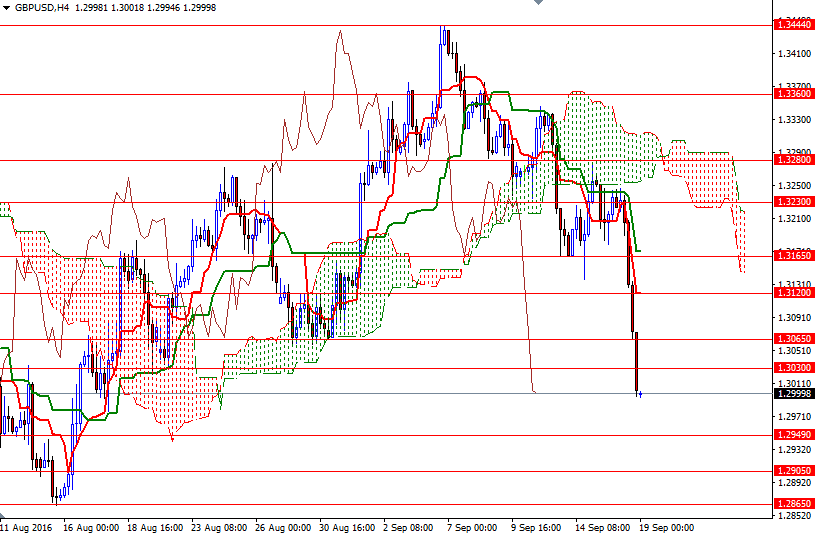The height and width of the screenshot is (535, 815).
Task: Click the 1.32300 red level label
Action: pos(794,202)
